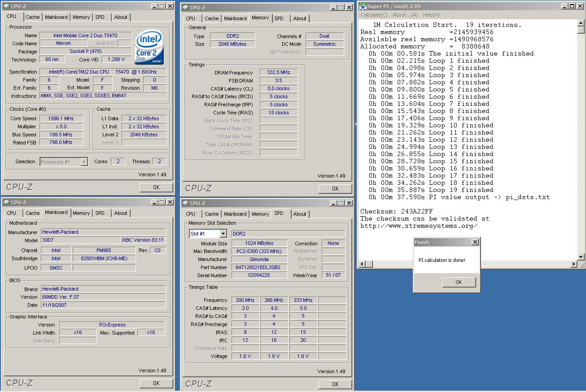The image size is (586, 392).
Task: Click the Part Number 64T128021EDL3SB2
Action: coord(259,267)
